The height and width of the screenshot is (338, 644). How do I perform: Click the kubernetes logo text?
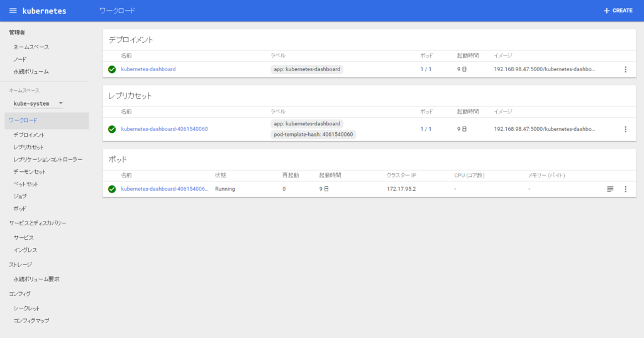45,11
